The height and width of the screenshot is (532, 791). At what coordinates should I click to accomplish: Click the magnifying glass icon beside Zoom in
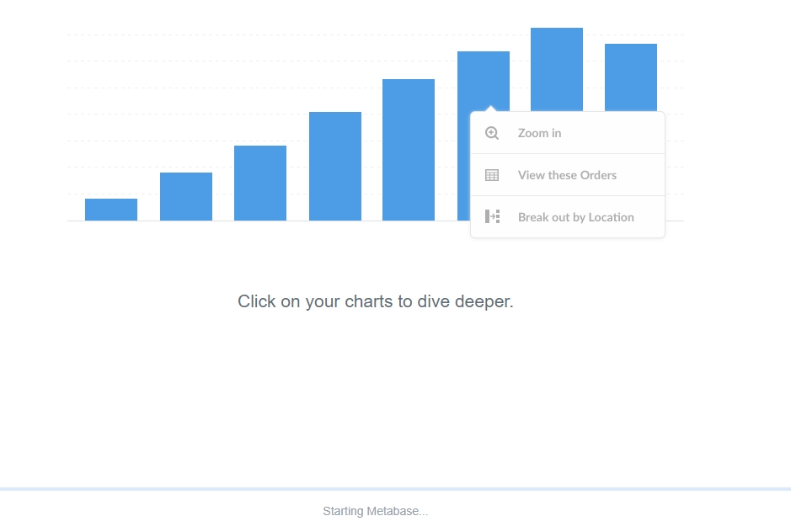coord(492,133)
